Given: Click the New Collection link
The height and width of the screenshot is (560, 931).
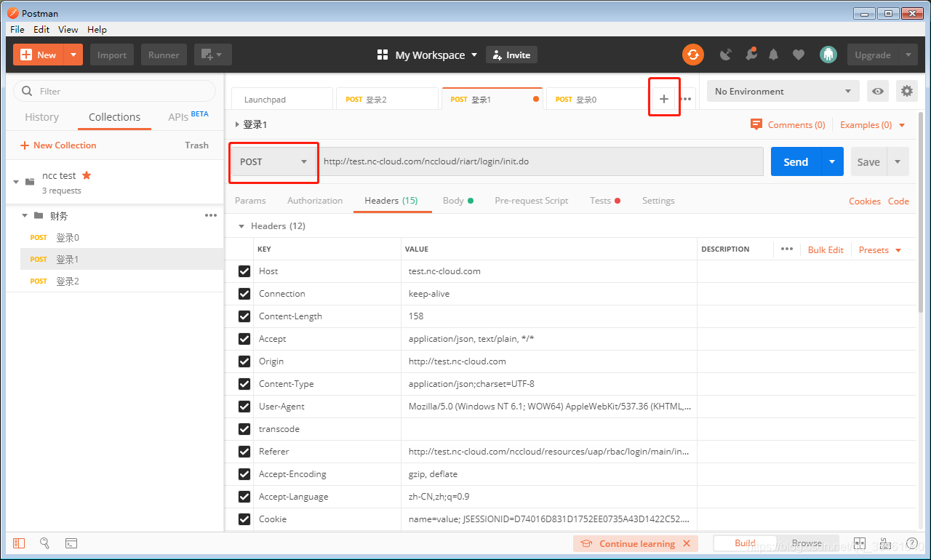Looking at the screenshot, I should pyautogui.click(x=58, y=145).
